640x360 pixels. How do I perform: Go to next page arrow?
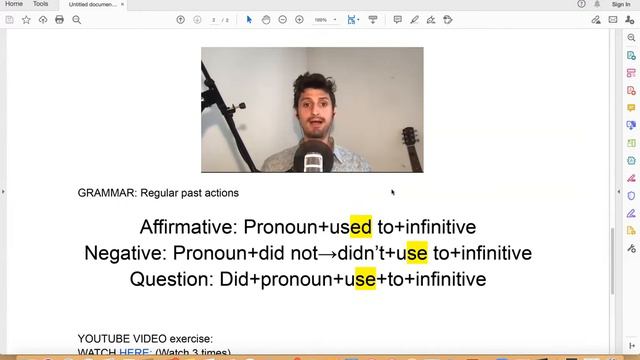tap(197, 20)
